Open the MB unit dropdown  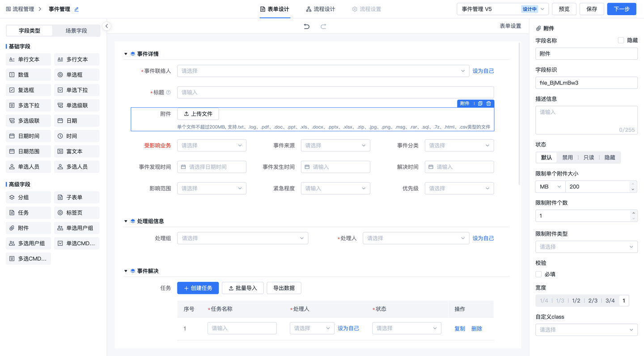click(549, 187)
